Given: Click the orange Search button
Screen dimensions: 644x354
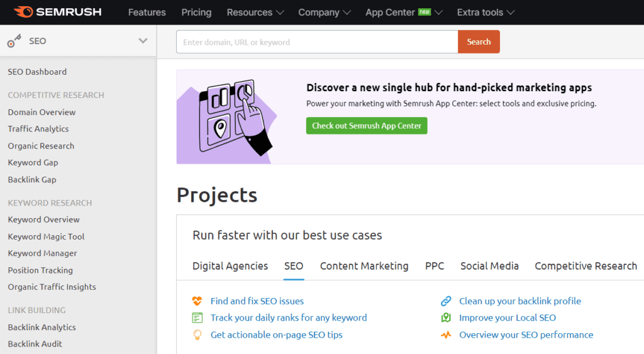Looking at the screenshot, I should (x=479, y=41).
